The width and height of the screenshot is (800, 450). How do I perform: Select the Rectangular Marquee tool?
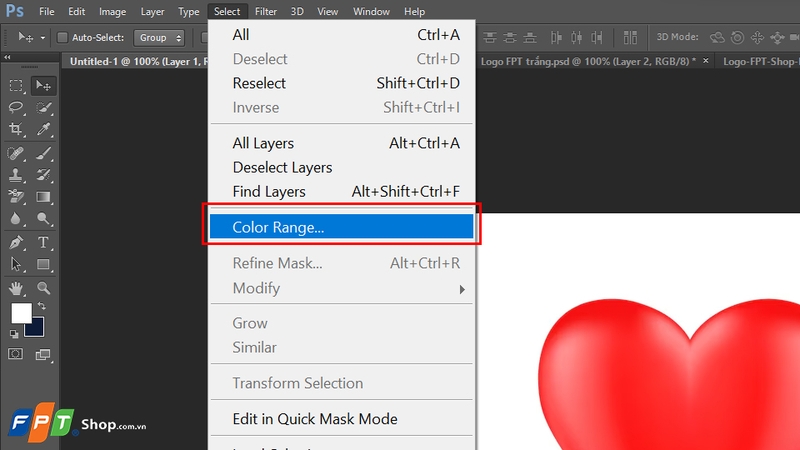coord(16,86)
